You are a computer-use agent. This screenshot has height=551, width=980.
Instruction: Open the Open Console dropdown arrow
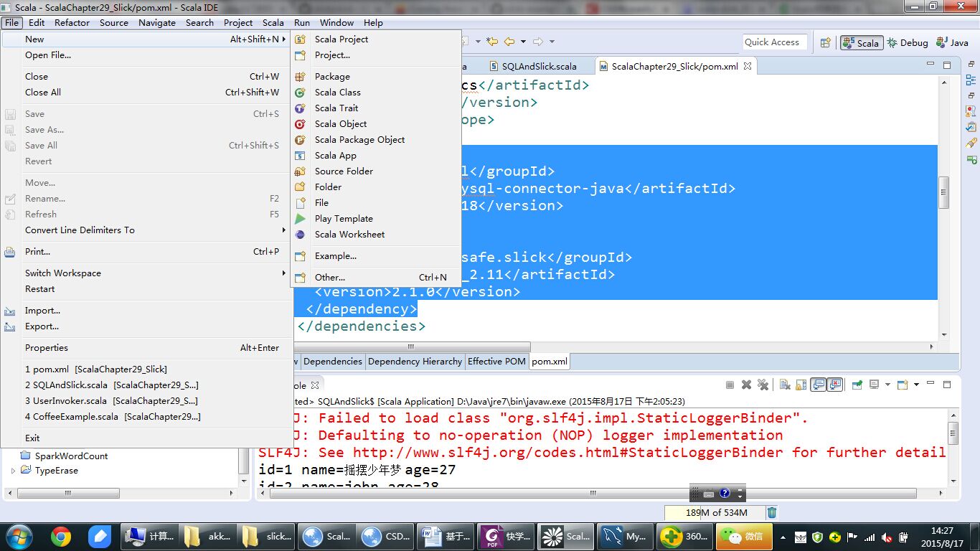916,385
